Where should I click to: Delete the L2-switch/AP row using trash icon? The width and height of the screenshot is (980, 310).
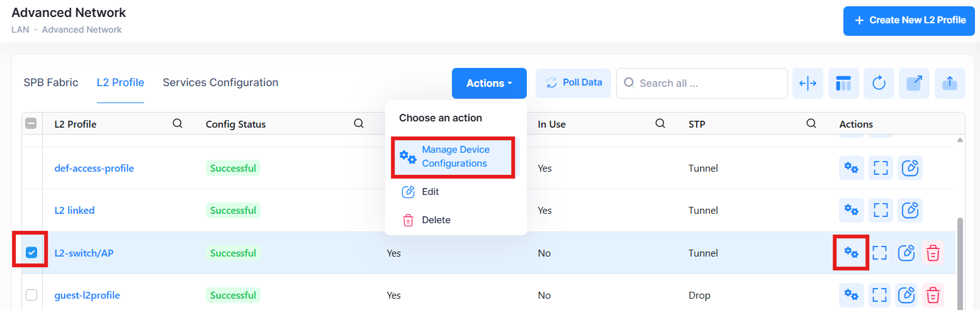933,253
